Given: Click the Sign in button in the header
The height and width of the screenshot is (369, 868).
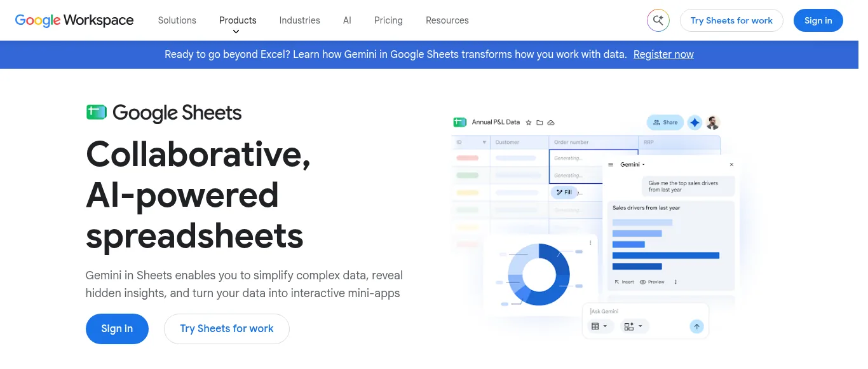Looking at the screenshot, I should [x=818, y=20].
